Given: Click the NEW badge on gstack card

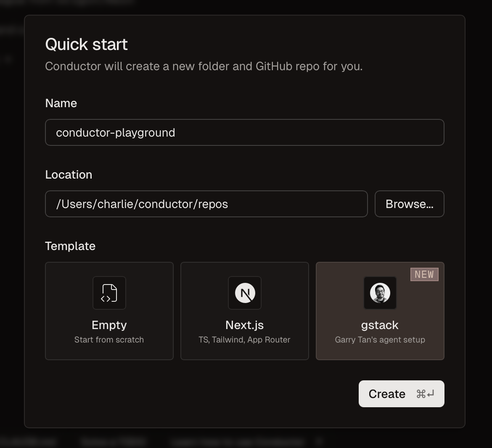Looking at the screenshot, I should pyautogui.click(x=424, y=274).
